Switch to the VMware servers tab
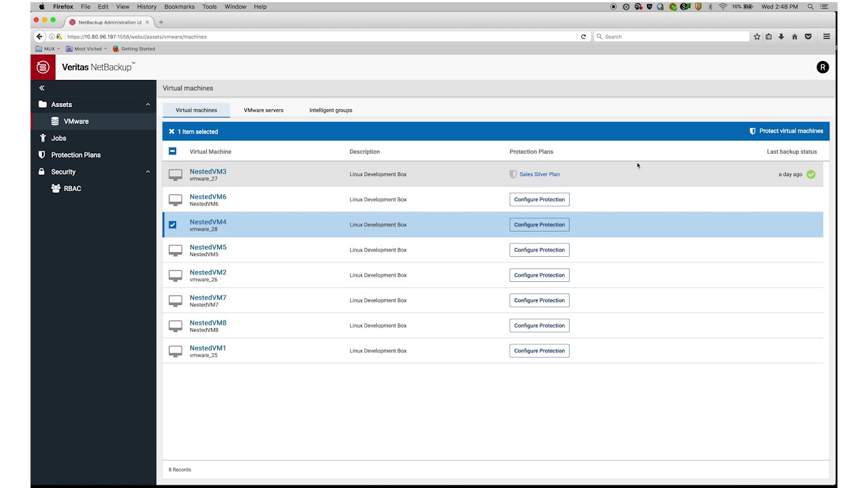Screen dimensions: 868x488 pos(264,110)
